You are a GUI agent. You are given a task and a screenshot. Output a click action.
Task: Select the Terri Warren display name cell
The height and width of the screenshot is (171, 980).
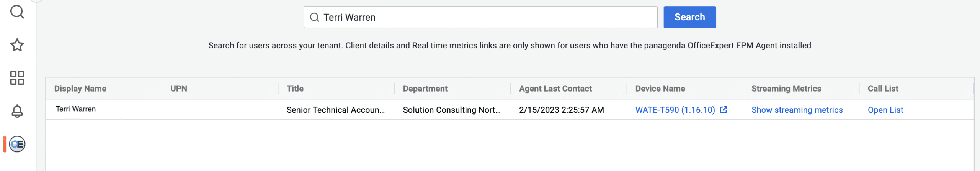pyautogui.click(x=76, y=109)
